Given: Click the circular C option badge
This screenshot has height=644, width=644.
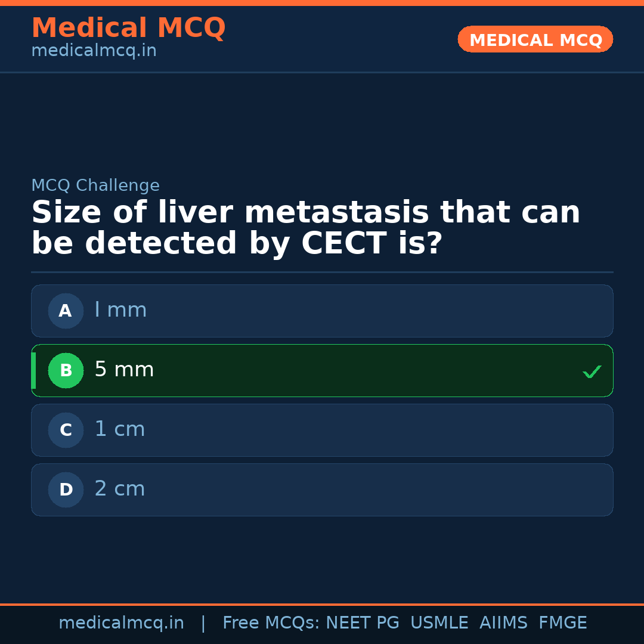Looking at the screenshot, I should pos(66,430).
